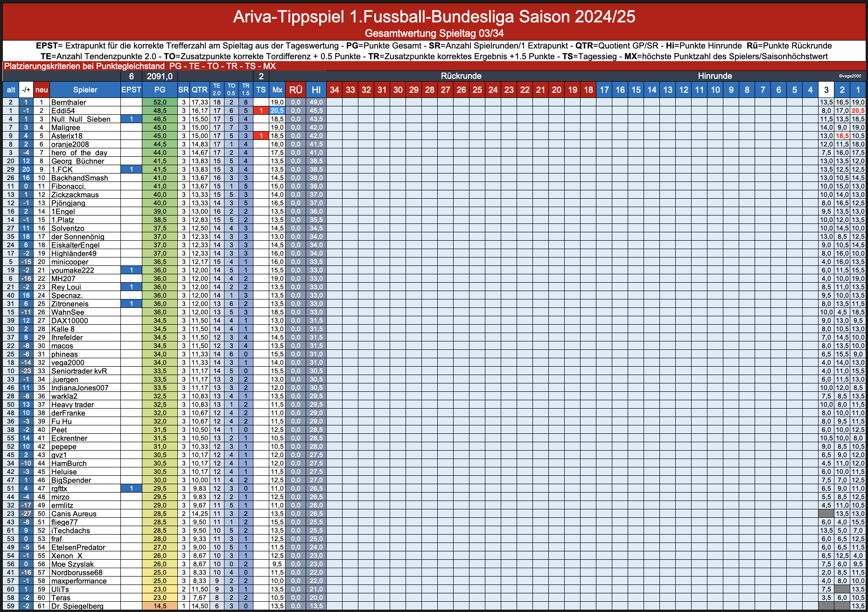Click the 'Mx' column header
Screen dimensions: 868x612
pos(277,90)
